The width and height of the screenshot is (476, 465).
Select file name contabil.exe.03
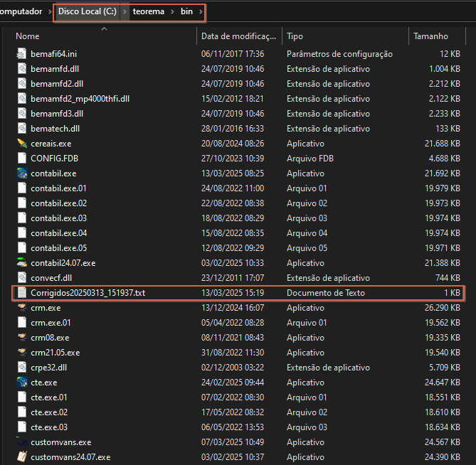[59, 218]
